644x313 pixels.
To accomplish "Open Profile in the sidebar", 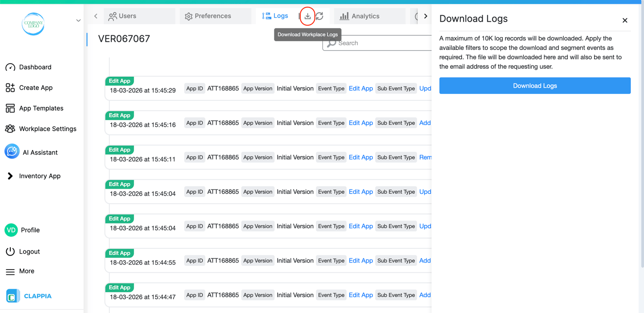I will point(30,230).
